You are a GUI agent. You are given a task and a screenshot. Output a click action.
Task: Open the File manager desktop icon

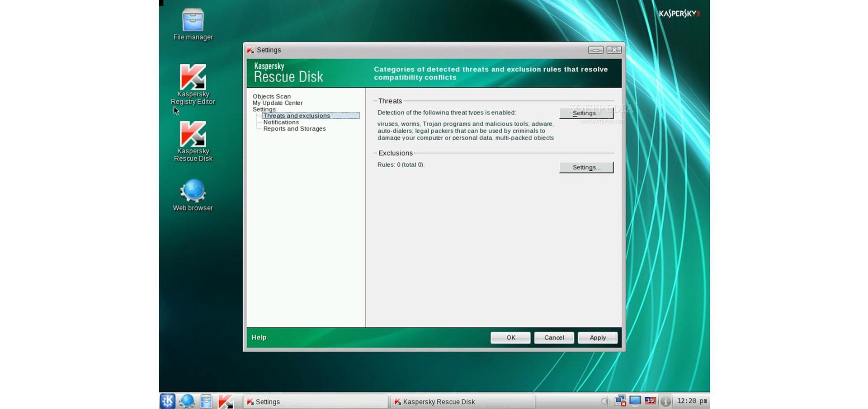coord(193,24)
